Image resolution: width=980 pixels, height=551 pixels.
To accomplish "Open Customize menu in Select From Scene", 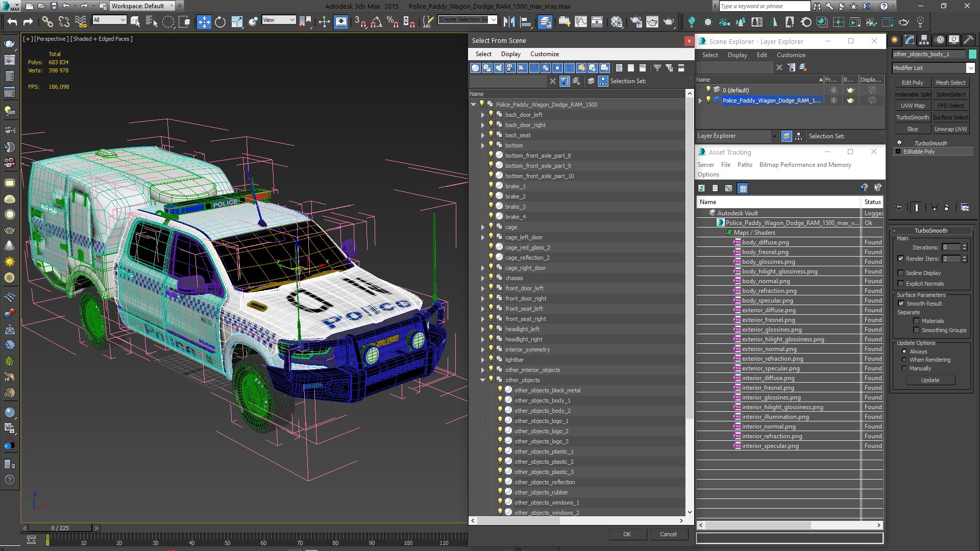I will click(x=545, y=54).
